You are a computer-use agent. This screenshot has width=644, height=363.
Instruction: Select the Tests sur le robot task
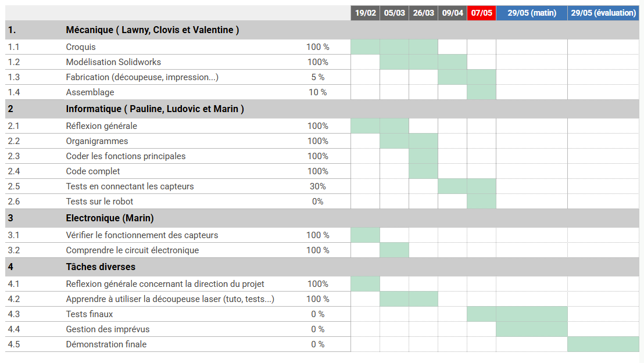[x=99, y=202]
